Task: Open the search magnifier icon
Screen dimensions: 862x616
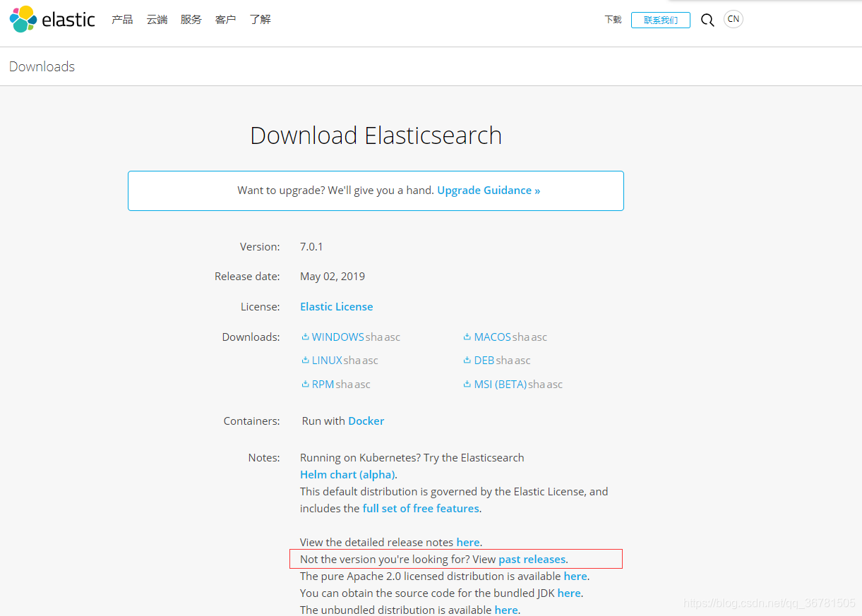Action: [707, 20]
